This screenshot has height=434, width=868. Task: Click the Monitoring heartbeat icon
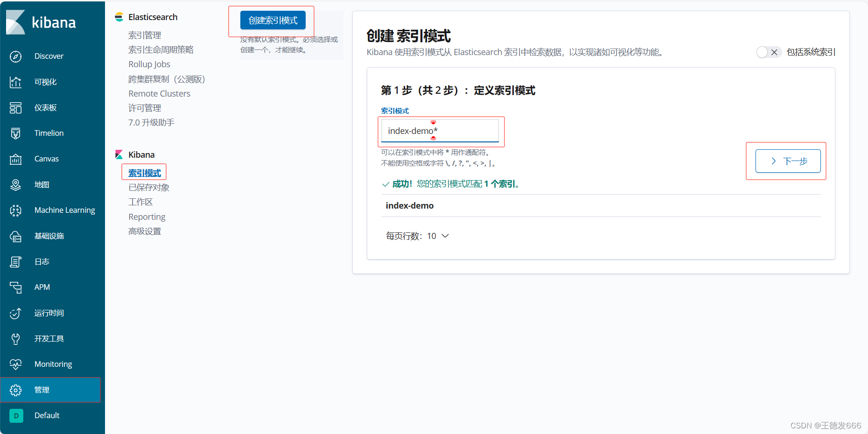coord(16,364)
